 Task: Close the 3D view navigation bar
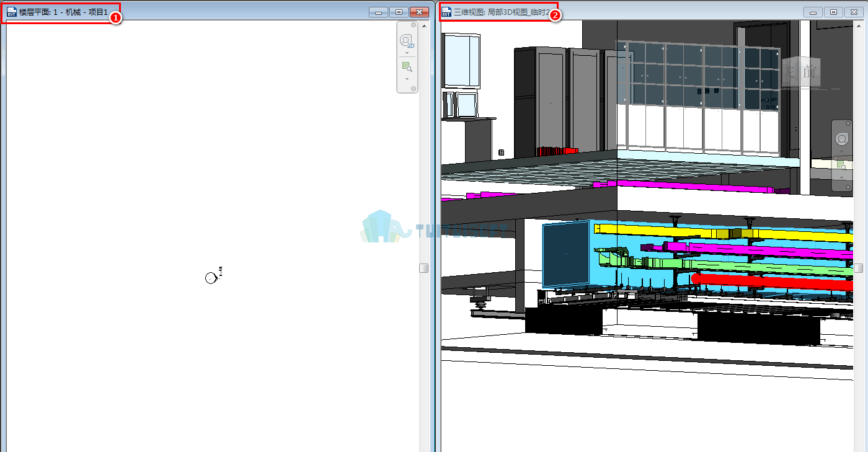pyautogui.click(x=848, y=123)
